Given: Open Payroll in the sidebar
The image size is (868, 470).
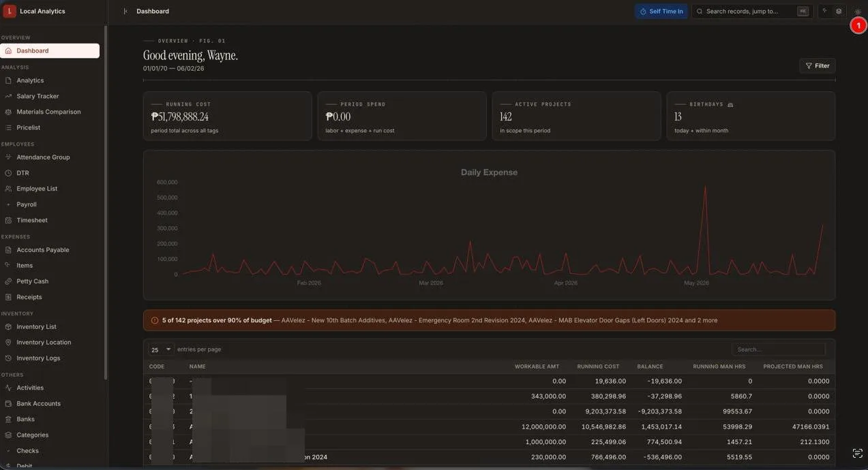Looking at the screenshot, I should 50,204.
